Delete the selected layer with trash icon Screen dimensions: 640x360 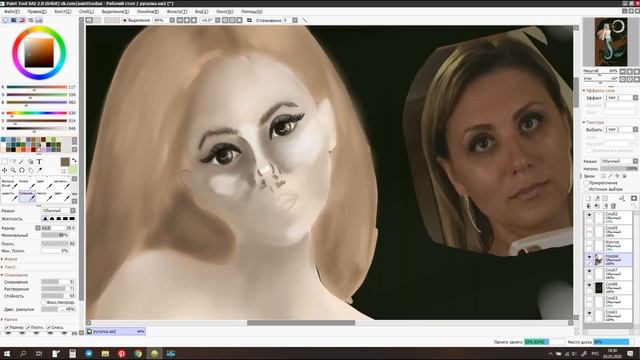pyautogui.click(x=613, y=206)
